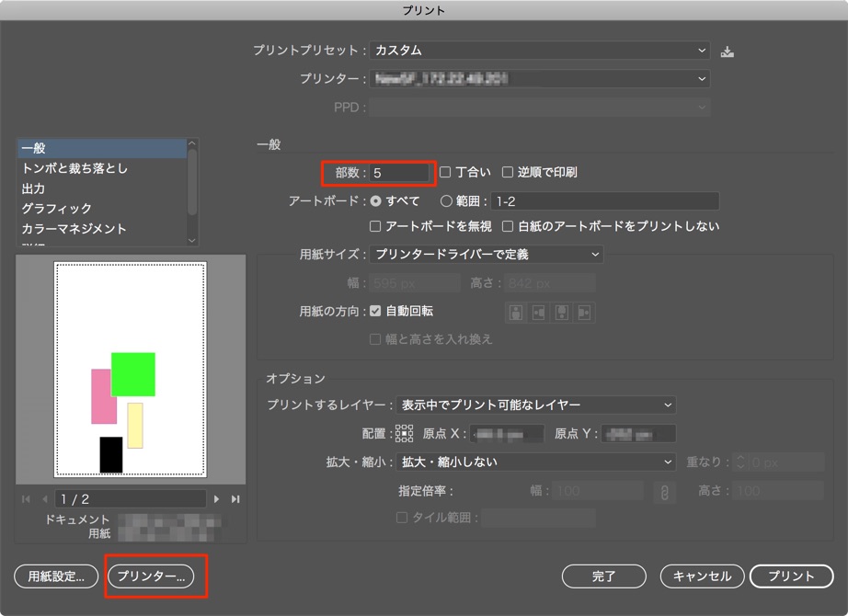Click category list scroll down arrow
The image size is (848, 616).
(x=191, y=240)
